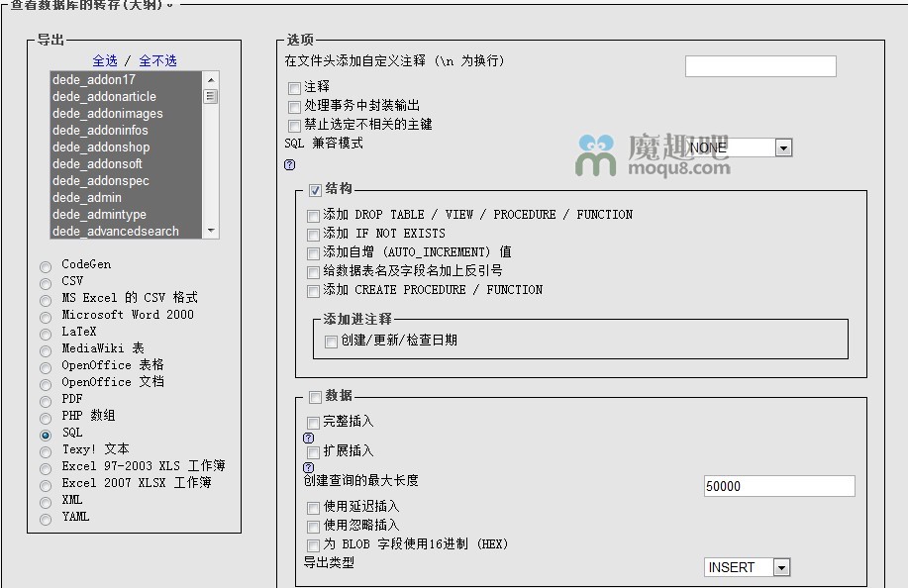
Task: Choose OpenOffice 表格 format
Action: pyautogui.click(x=46, y=367)
